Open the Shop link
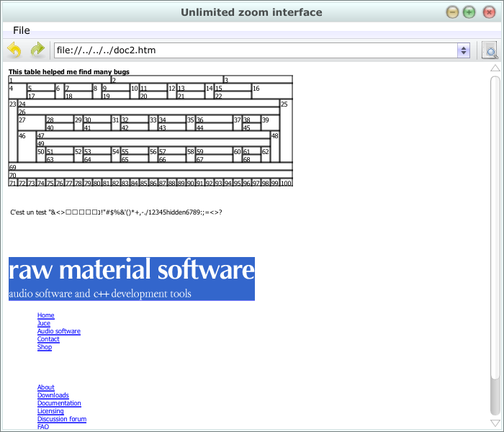The image size is (504, 432). pyautogui.click(x=45, y=347)
